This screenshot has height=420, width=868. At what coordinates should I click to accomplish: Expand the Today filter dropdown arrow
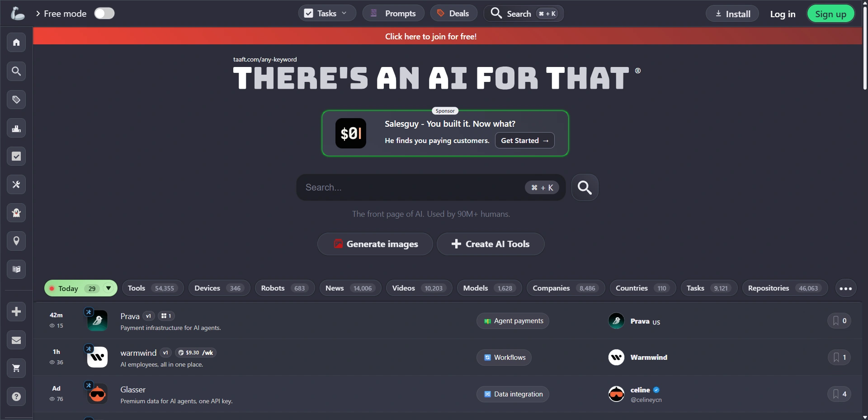pos(108,288)
